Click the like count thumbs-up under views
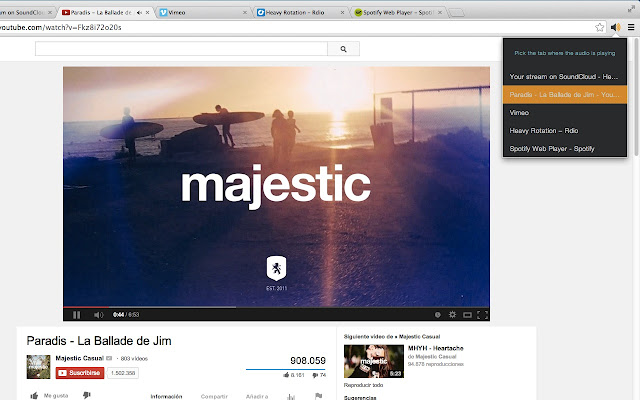Image resolution: width=640 pixels, height=400 pixels. point(294,375)
